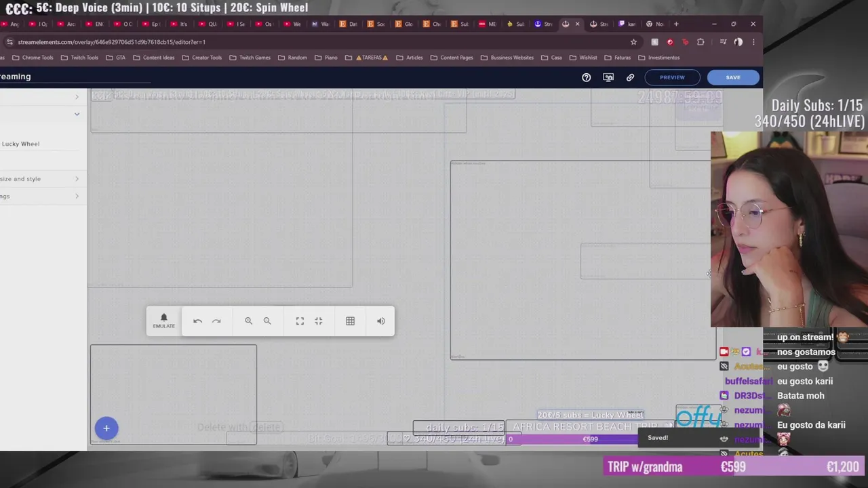Open the Chrome media controls icon
Viewport: 868px width, 488px height.
coord(723,42)
